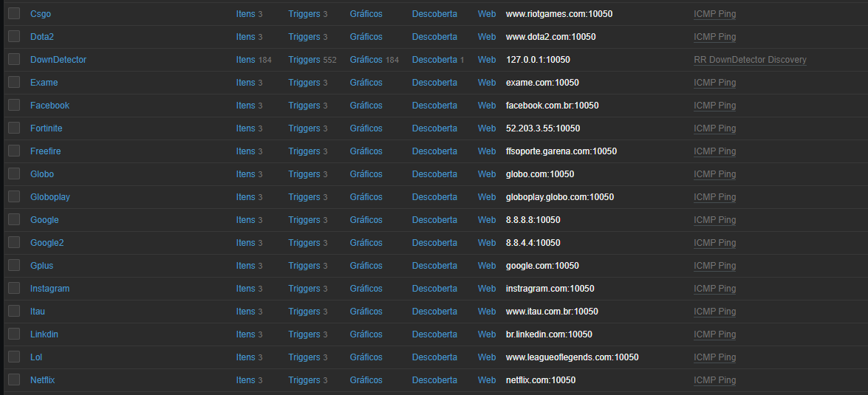Open the Fortinite host entry

click(x=46, y=128)
